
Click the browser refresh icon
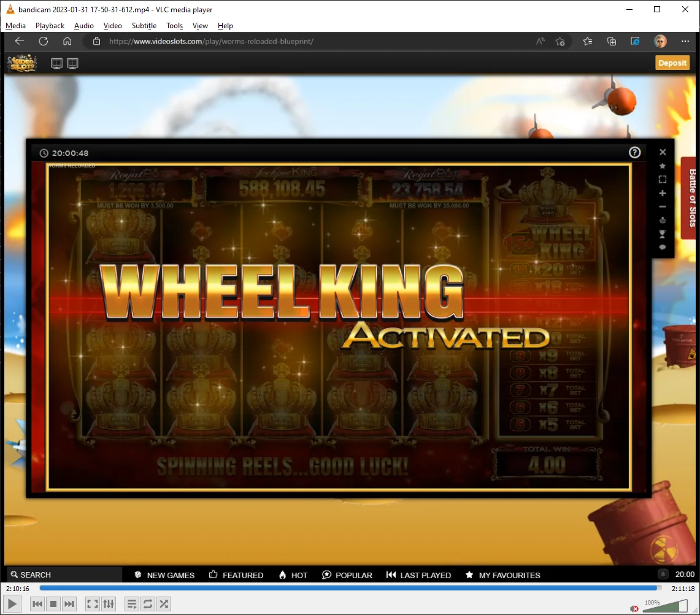tap(44, 41)
